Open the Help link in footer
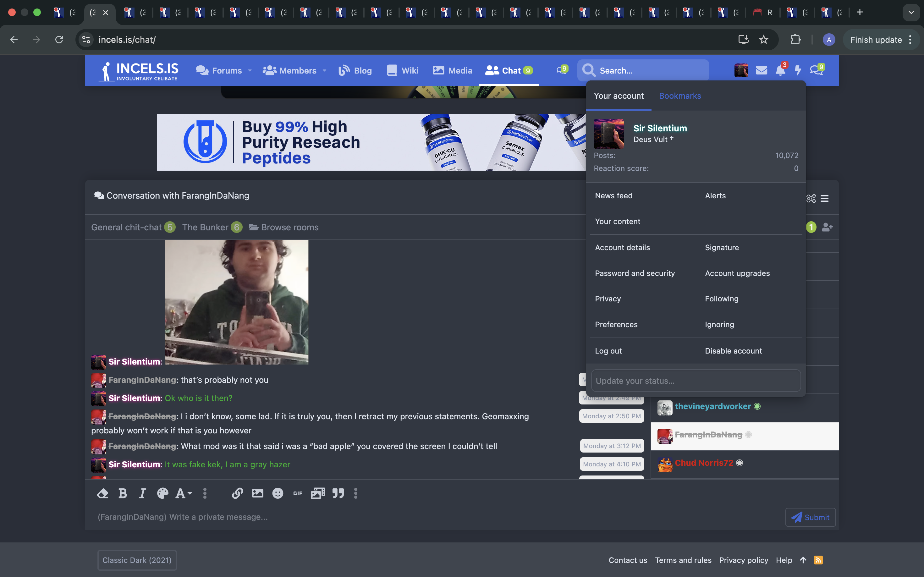 [784, 560]
